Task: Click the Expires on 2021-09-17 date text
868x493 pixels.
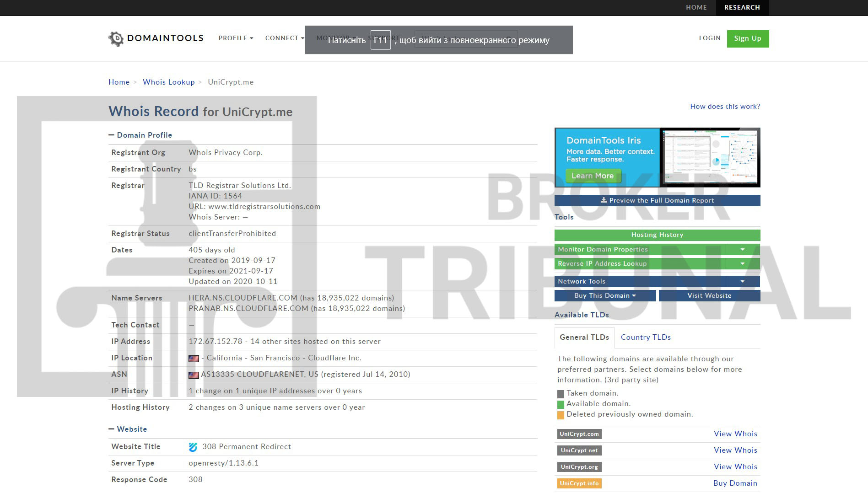Action: [x=231, y=271]
